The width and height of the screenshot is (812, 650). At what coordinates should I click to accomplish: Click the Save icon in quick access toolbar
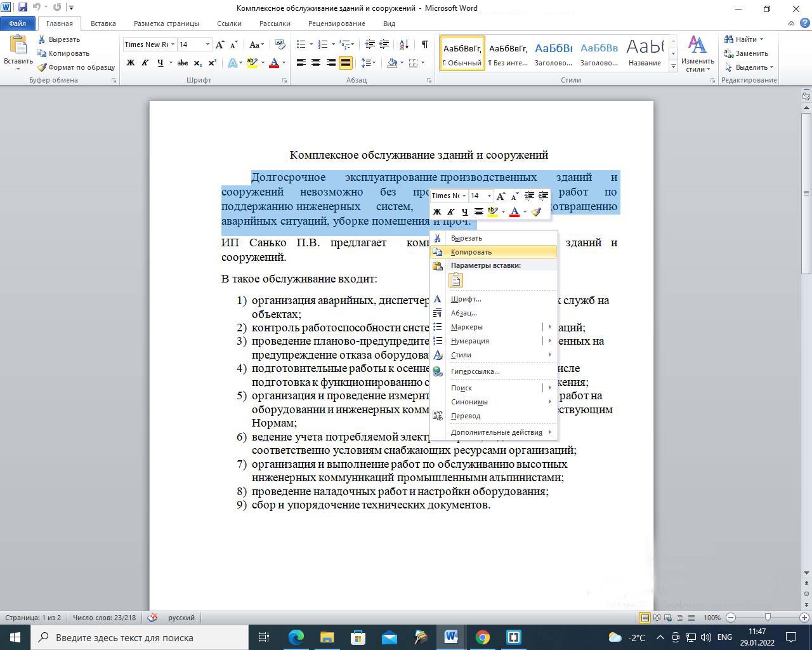[x=23, y=8]
